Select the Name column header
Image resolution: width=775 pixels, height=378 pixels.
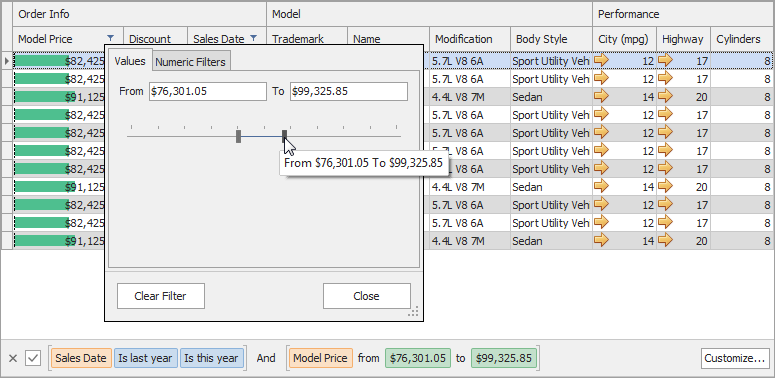388,39
